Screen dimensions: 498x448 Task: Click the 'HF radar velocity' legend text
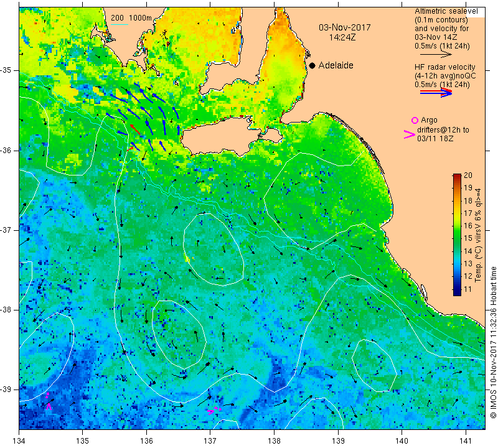[444, 67]
